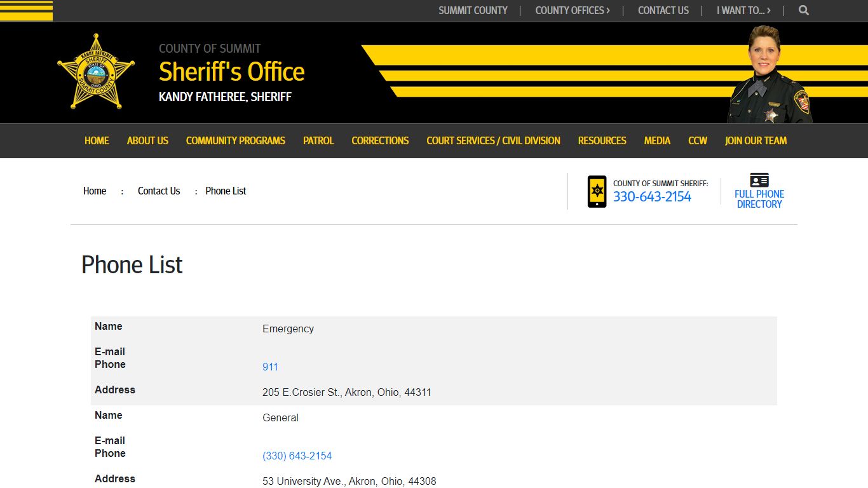Click the County of Summit header text

click(x=210, y=48)
